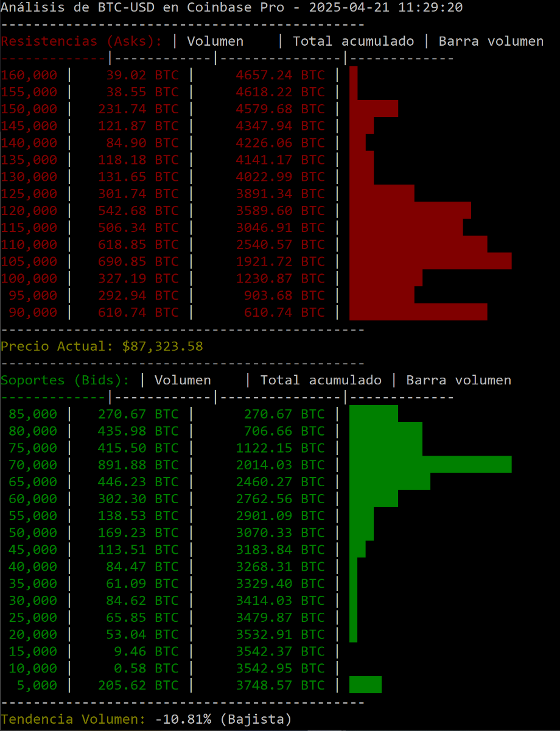The image size is (560, 731).
Task: Click the Barra volumen header in asks table
Action: pyautogui.click(x=491, y=41)
